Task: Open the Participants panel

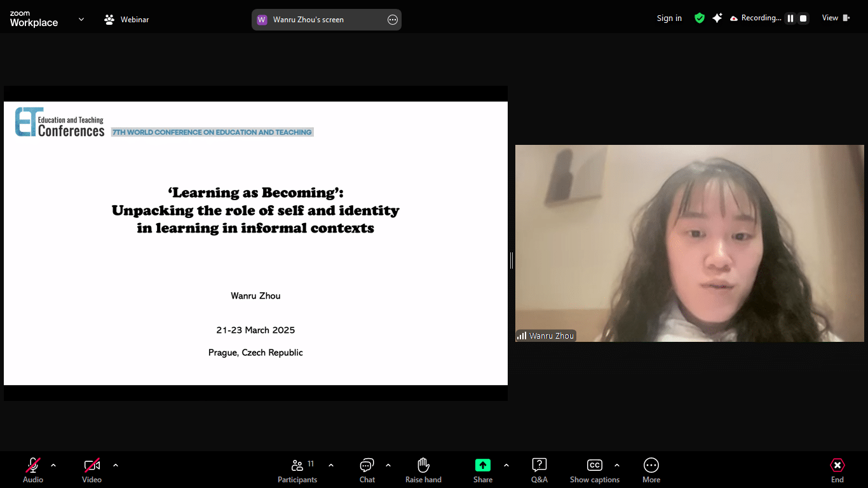Action: (x=297, y=470)
